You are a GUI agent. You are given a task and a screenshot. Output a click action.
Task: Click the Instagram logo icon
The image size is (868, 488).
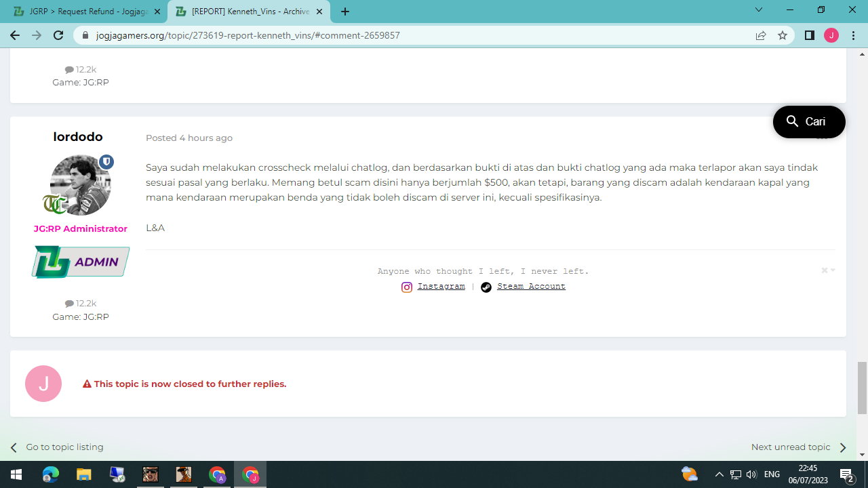click(x=407, y=287)
